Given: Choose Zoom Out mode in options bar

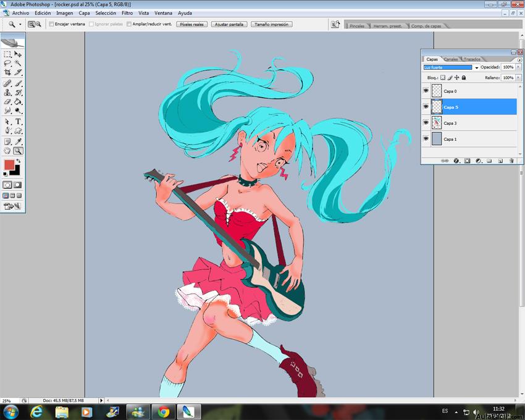Looking at the screenshot, I should pos(38,24).
